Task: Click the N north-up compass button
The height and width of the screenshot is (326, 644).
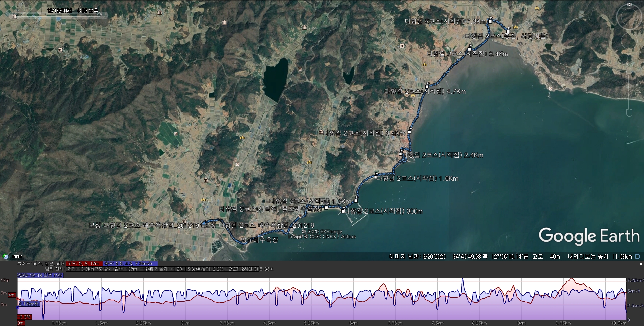Action: (629, 4)
